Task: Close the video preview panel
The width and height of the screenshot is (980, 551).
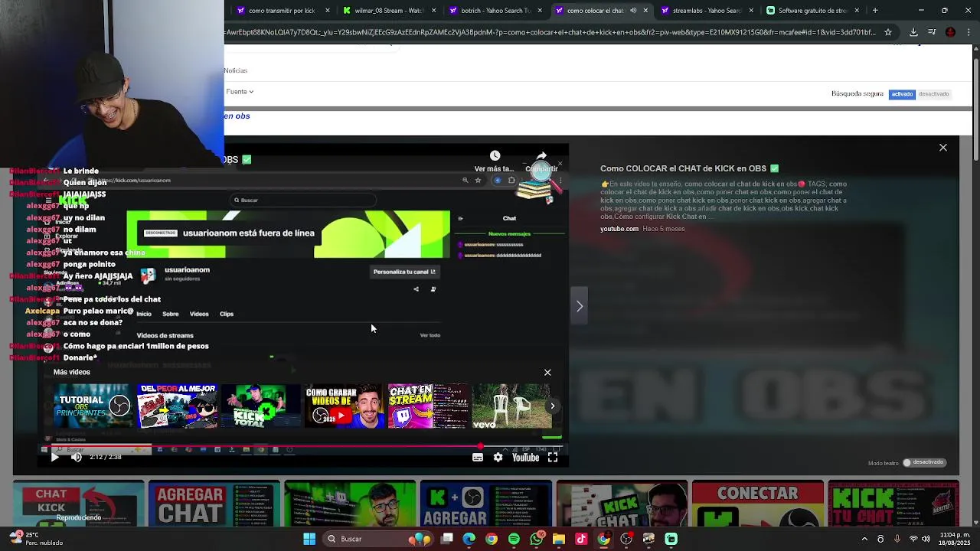Action: pyautogui.click(x=943, y=148)
